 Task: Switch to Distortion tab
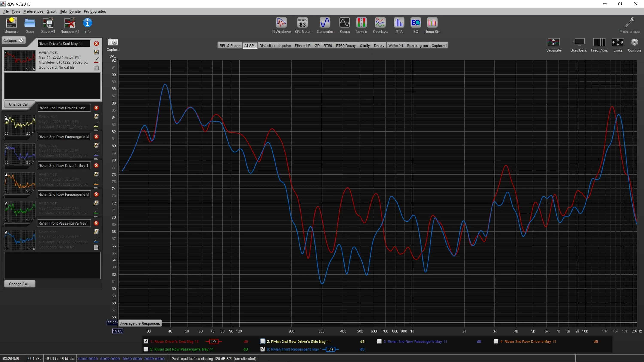267,45
